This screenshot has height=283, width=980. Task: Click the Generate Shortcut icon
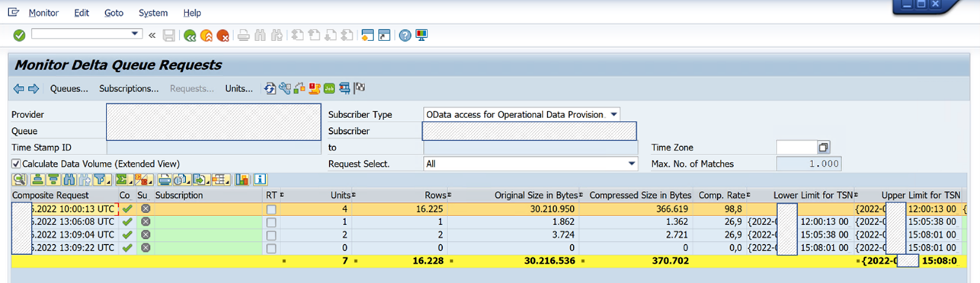click(384, 35)
